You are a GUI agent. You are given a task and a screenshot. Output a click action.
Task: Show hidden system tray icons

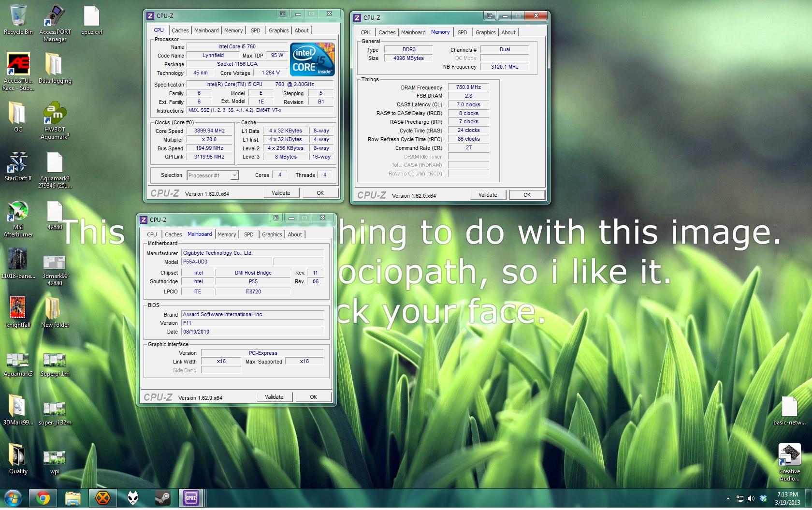click(728, 498)
